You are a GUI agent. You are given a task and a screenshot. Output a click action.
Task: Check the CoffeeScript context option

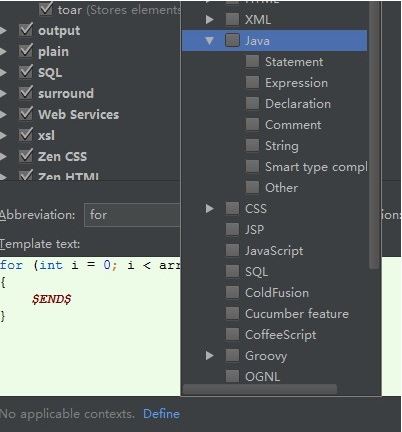coord(232,334)
